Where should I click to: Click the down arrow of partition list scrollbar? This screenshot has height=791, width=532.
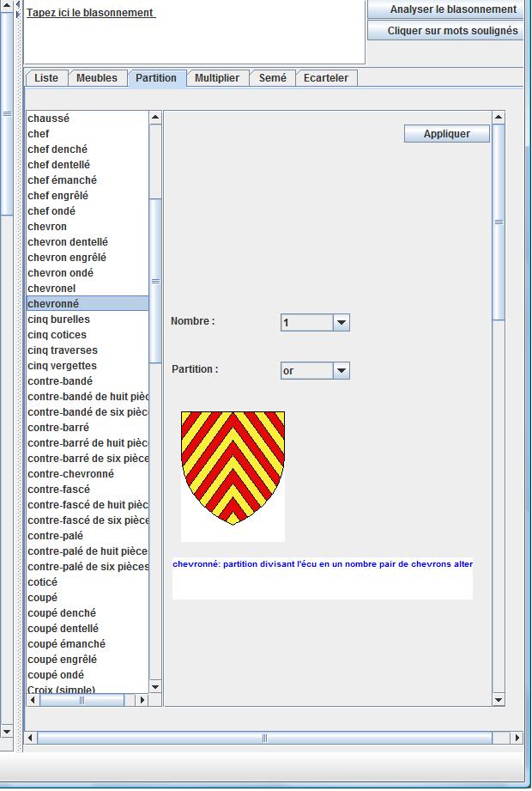pyautogui.click(x=155, y=687)
